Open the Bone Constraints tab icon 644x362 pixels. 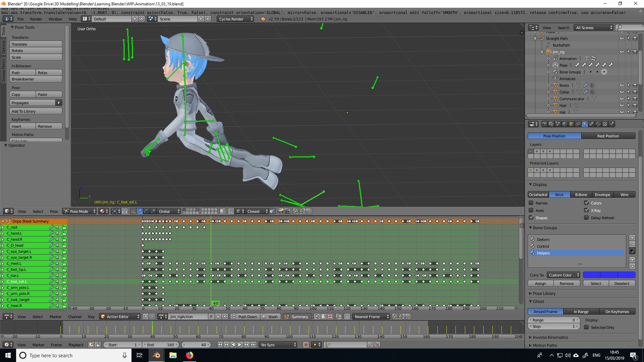(598, 124)
